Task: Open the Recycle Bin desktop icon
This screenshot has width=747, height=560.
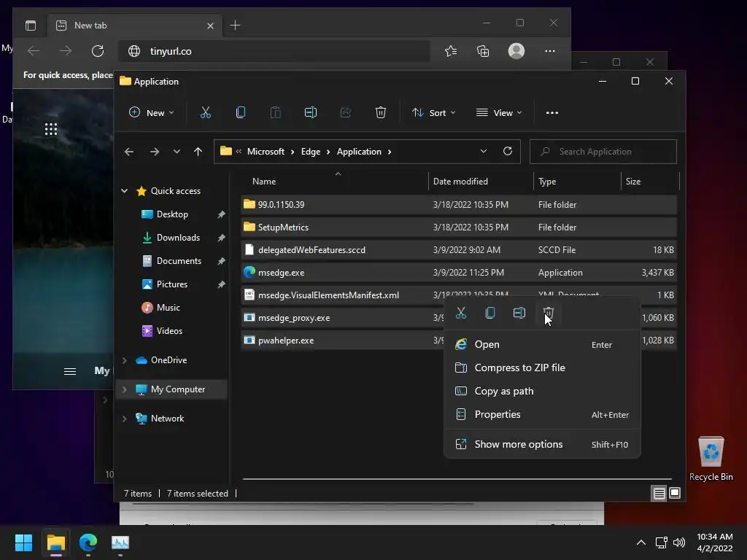Action: [711, 459]
